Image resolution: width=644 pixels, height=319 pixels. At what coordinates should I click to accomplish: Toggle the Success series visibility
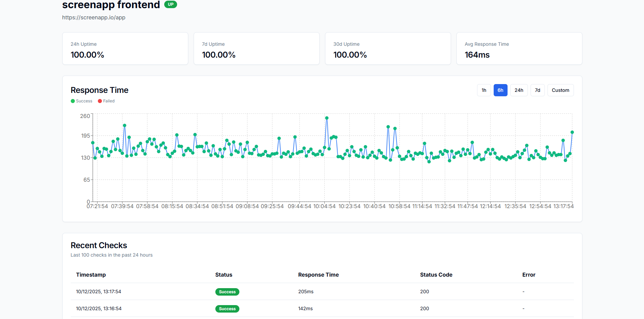(81, 101)
